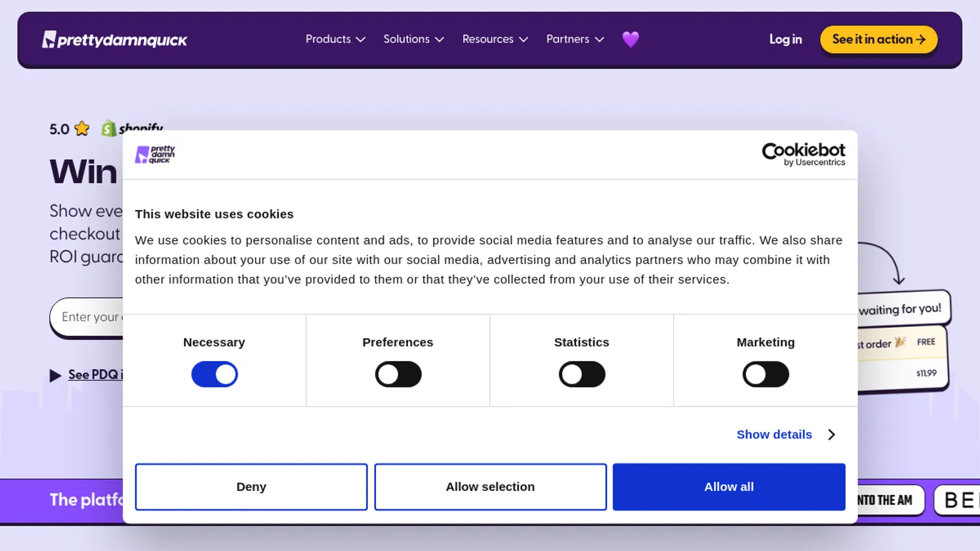Click the Shopify bag logo

108,129
